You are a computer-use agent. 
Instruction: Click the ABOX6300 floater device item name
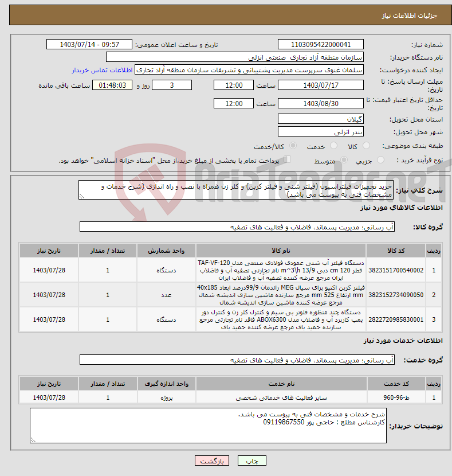coord(281,319)
